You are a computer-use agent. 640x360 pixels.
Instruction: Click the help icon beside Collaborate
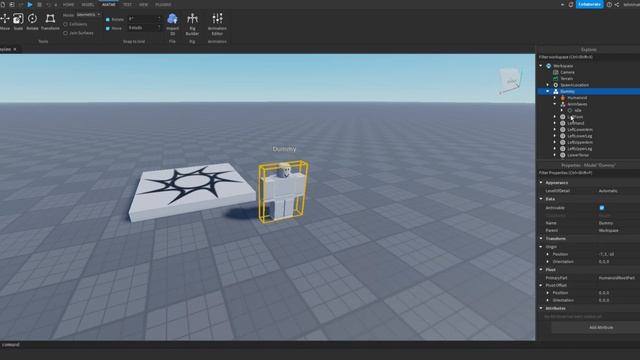pyautogui.click(x=609, y=4)
